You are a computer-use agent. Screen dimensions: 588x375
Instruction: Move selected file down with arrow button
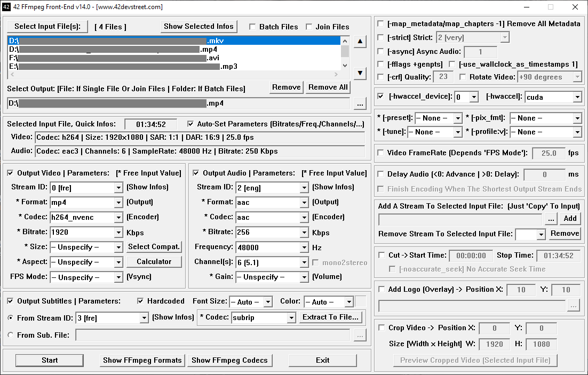pyautogui.click(x=360, y=73)
